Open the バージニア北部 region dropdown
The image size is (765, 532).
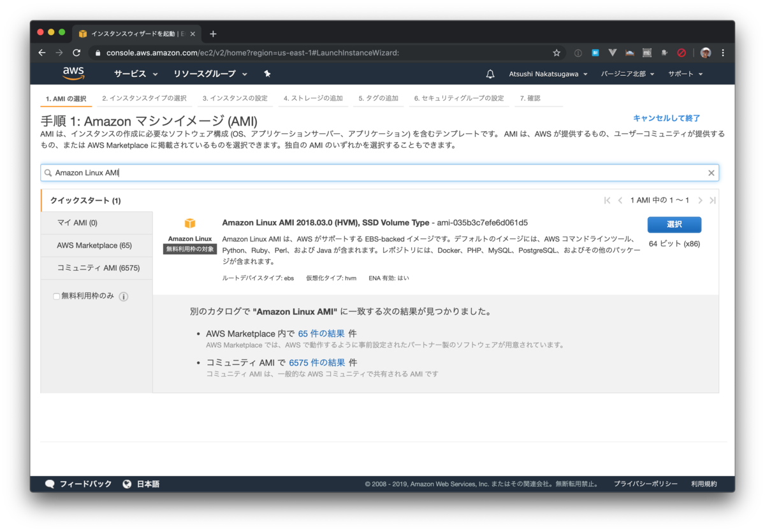coord(628,74)
